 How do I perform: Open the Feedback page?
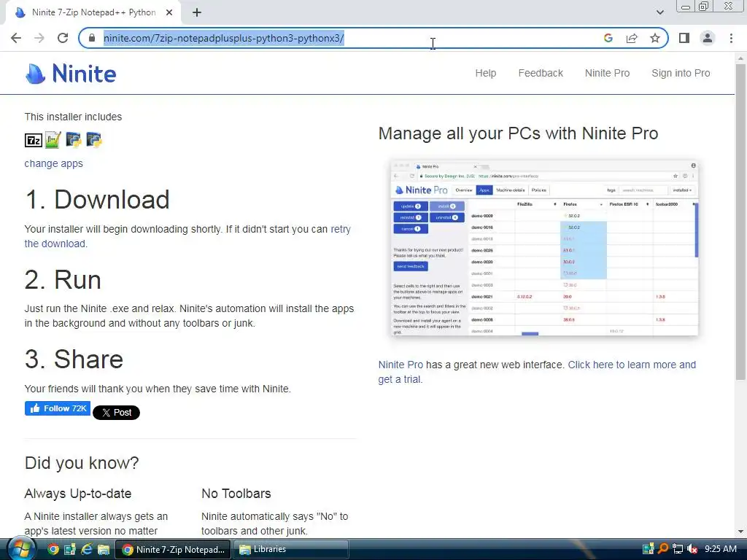point(541,74)
